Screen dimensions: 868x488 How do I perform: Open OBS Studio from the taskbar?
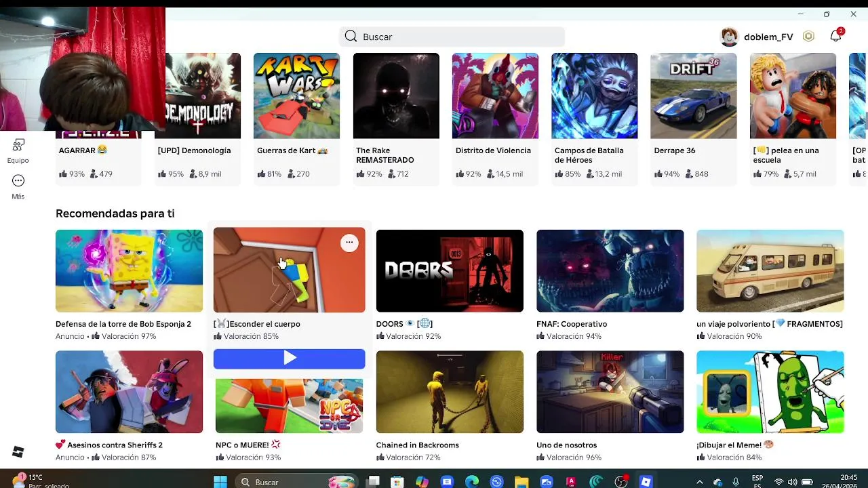[x=620, y=482]
